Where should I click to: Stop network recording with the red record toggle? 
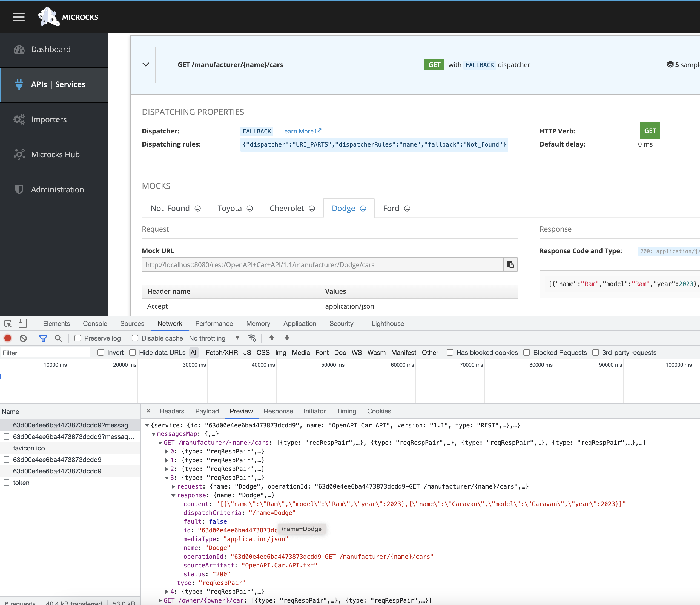(x=7, y=338)
